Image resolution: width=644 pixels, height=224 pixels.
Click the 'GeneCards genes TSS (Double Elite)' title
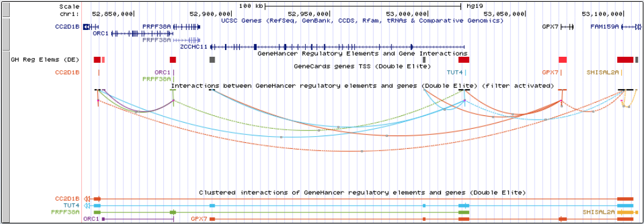coord(362,66)
